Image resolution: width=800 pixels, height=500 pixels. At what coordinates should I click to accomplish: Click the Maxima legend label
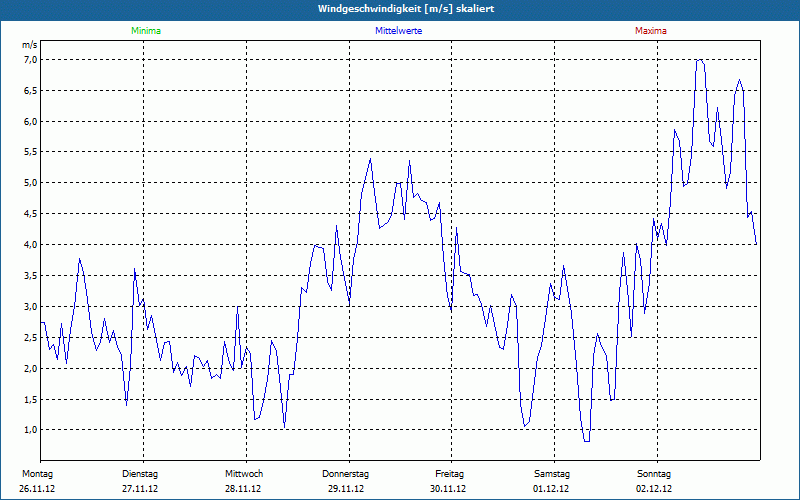click(x=651, y=31)
